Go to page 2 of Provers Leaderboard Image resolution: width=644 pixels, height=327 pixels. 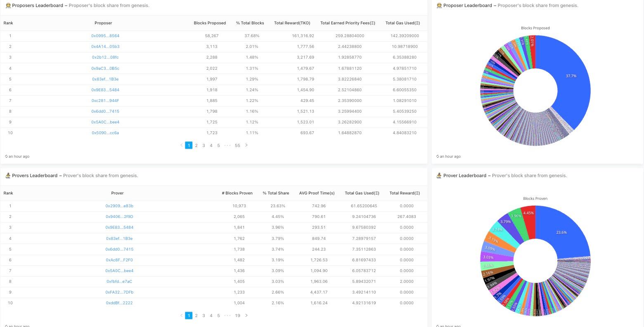196,315
